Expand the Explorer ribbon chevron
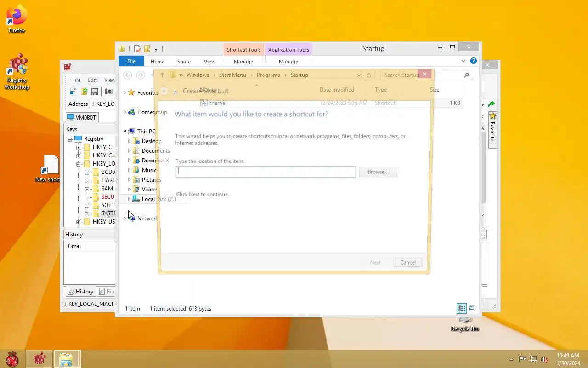Viewport: 588px width, 368px height. point(464,61)
